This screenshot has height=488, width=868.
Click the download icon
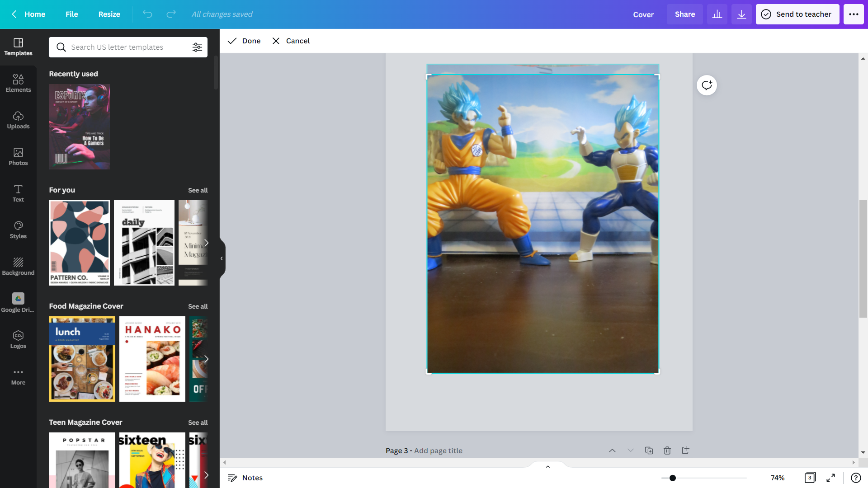(x=741, y=14)
